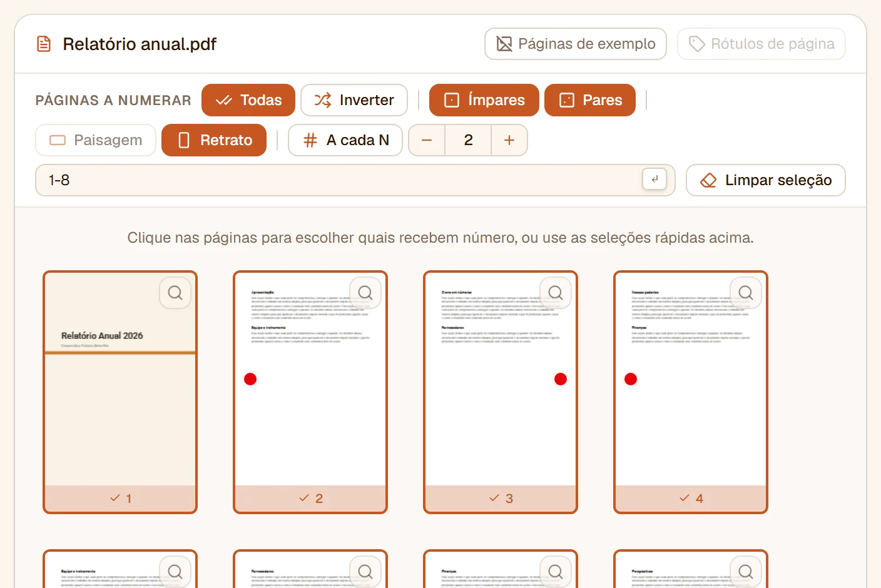This screenshot has width=881, height=588.
Task: Zoom page 1 with magnifier icon
Action: tap(175, 293)
